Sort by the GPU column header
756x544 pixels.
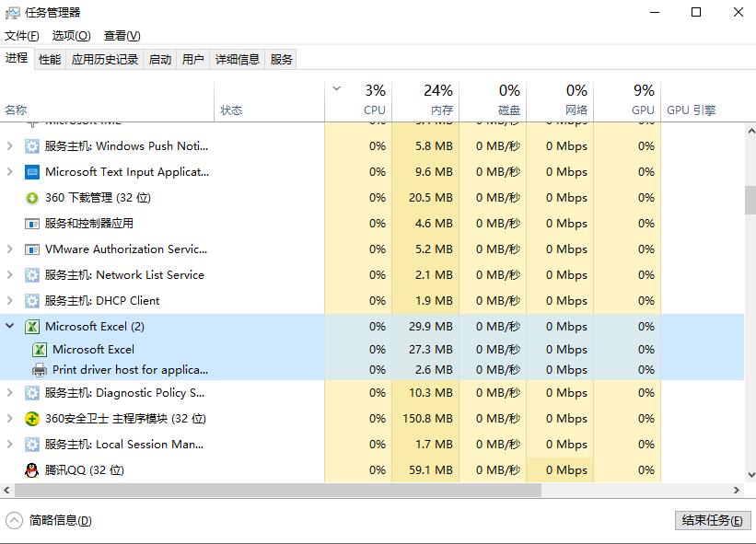click(x=627, y=101)
